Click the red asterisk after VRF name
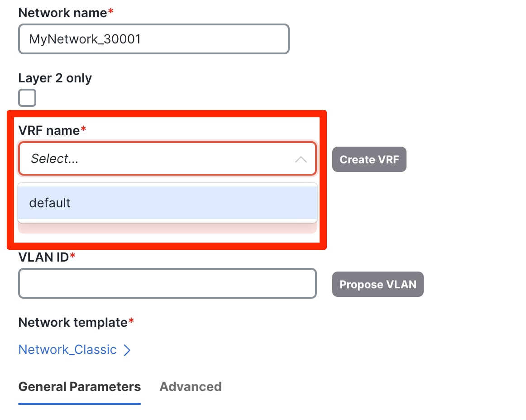This screenshot has height=420, width=526. pyautogui.click(x=83, y=130)
